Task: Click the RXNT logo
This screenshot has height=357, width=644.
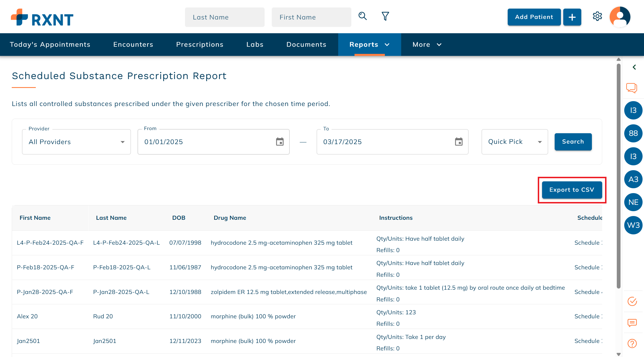Action: pyautogui.click(x=42, y=17)
